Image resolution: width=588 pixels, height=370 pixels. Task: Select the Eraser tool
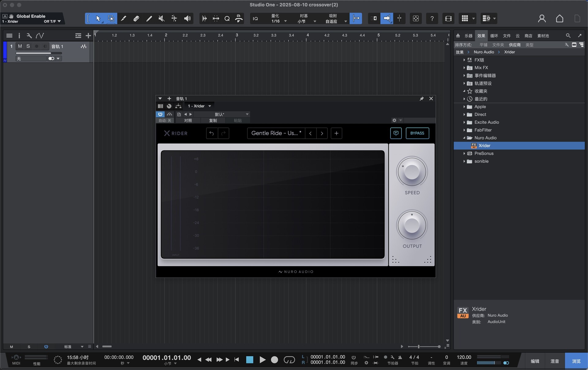point(136,19)
